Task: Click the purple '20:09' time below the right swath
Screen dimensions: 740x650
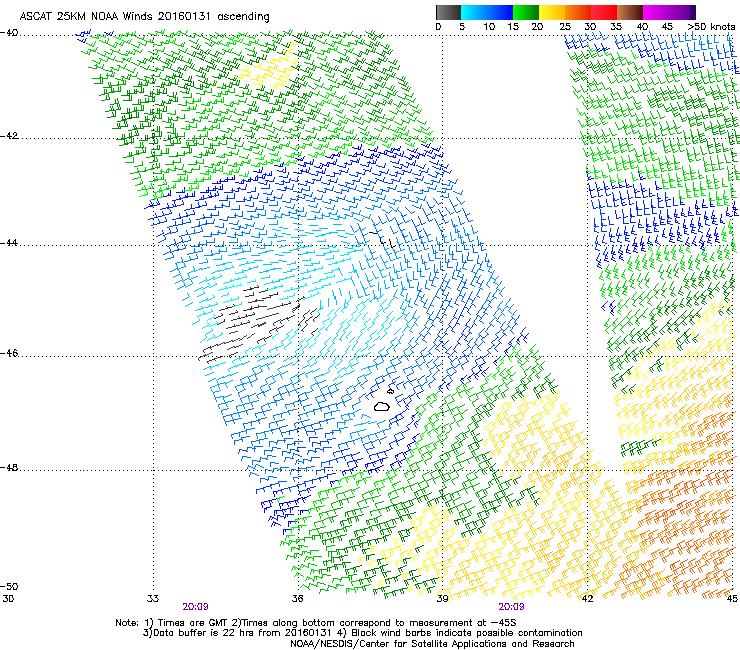Action: (x=512, y=607)
